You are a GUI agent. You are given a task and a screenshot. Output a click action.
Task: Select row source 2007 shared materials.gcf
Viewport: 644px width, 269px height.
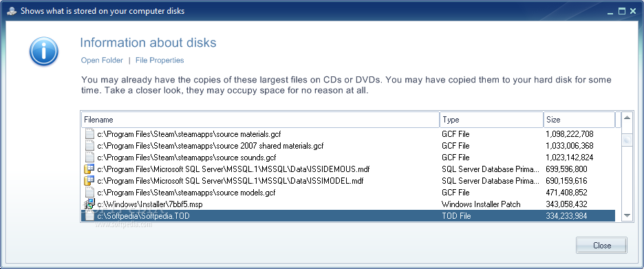pyautogui.click(x=348, y=145)
